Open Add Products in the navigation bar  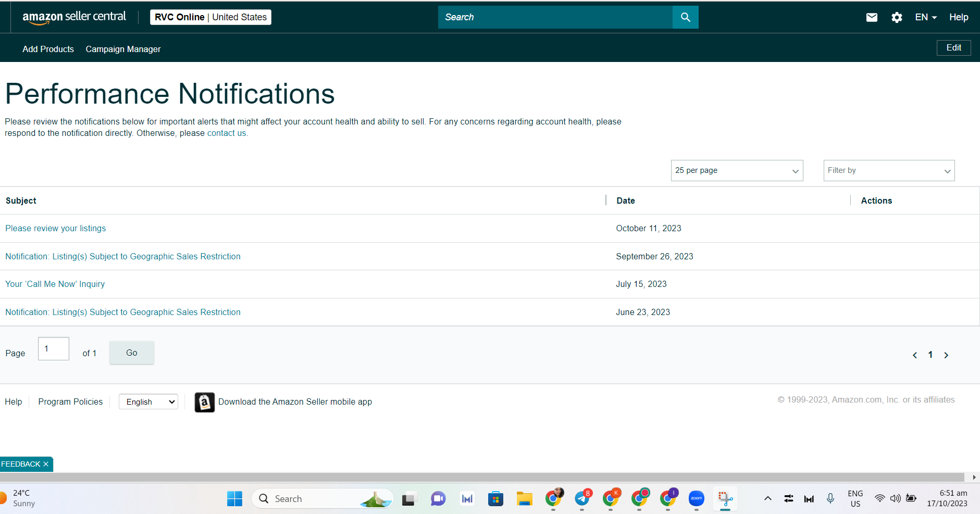[48, 49]
